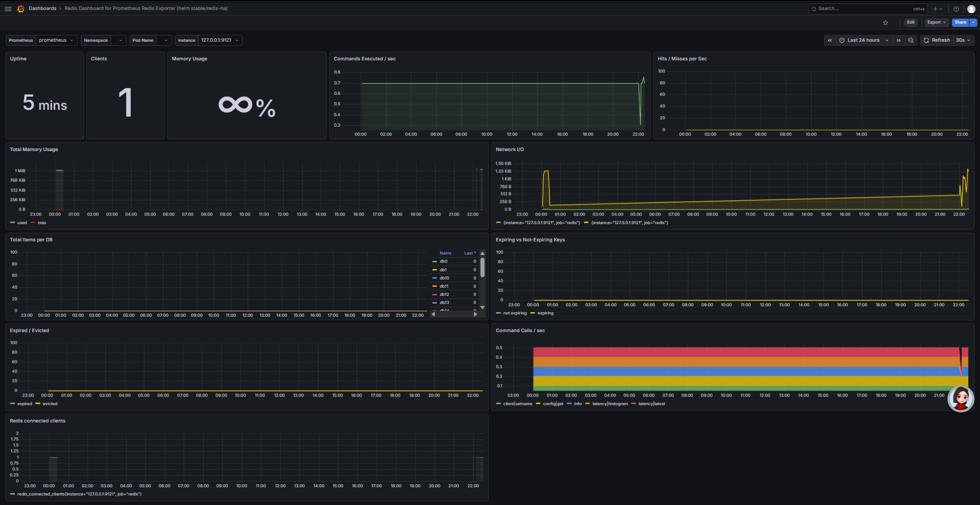Click db0 color swatch in Total Items legend
This screenshot has height=505, width=980.
click(435, 262)
